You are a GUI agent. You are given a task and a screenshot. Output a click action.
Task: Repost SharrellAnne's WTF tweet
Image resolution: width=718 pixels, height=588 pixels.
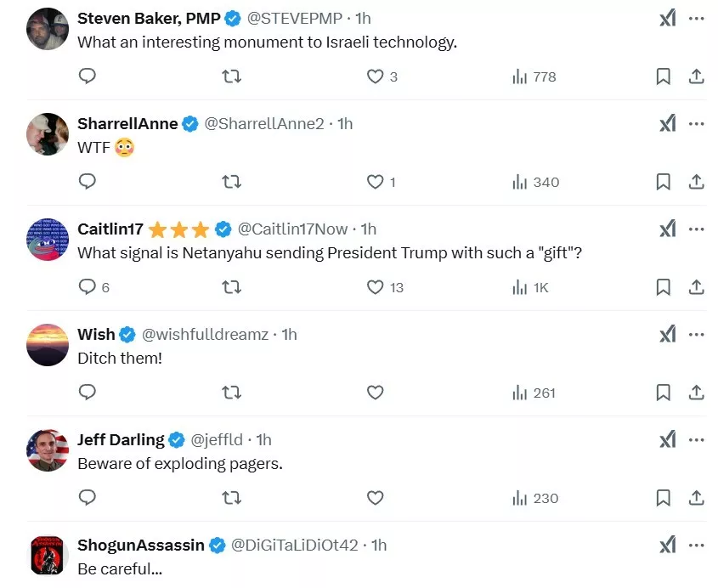pos(231,182)
